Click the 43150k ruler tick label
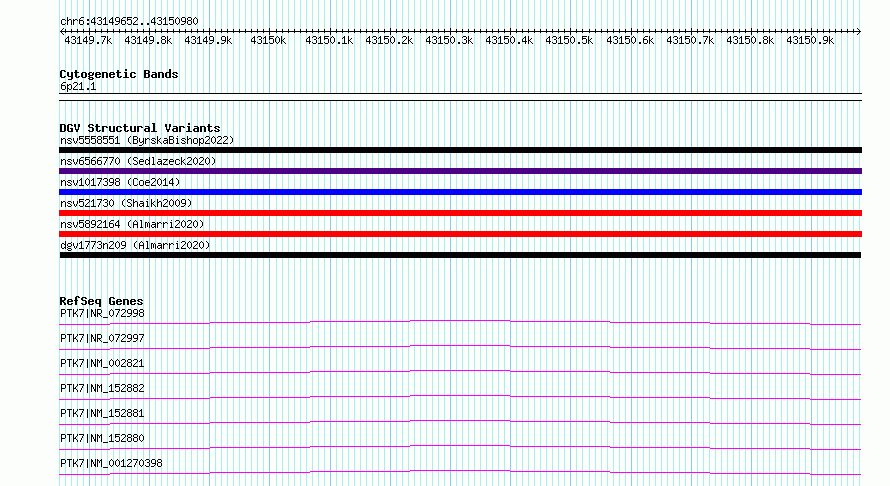The image size is (890, 486). tap(268, 40)
